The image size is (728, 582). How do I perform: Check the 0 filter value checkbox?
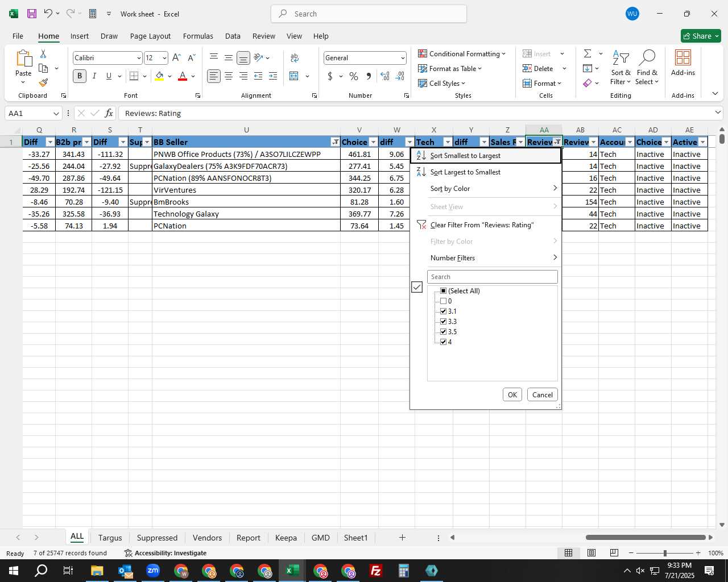click(x=444, y=301)
